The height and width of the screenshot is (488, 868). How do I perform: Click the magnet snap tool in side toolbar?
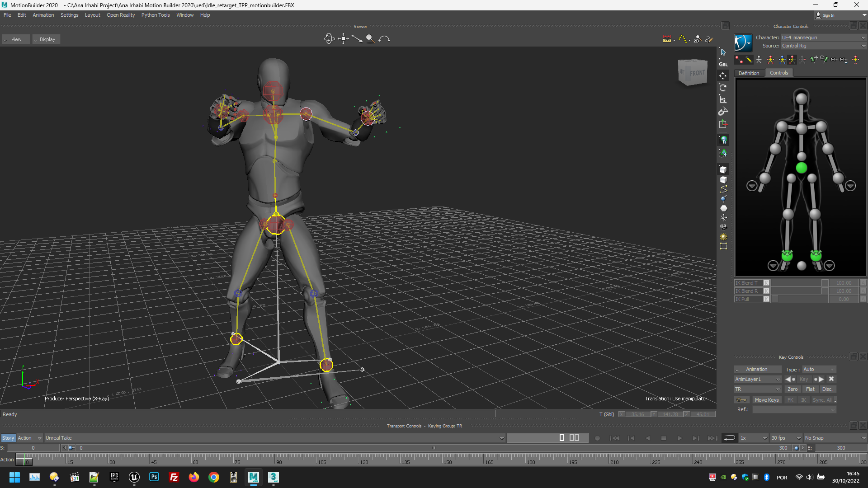(723, 112)
